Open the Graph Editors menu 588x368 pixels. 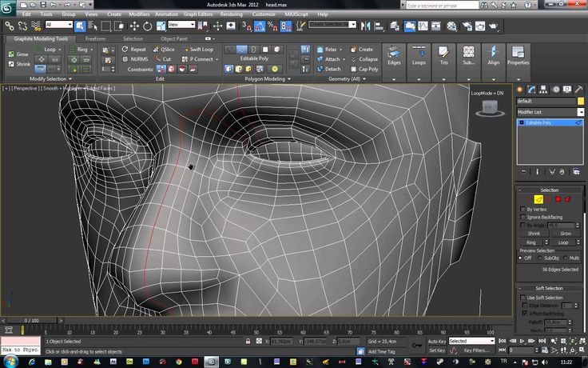(x=200, y=14)
